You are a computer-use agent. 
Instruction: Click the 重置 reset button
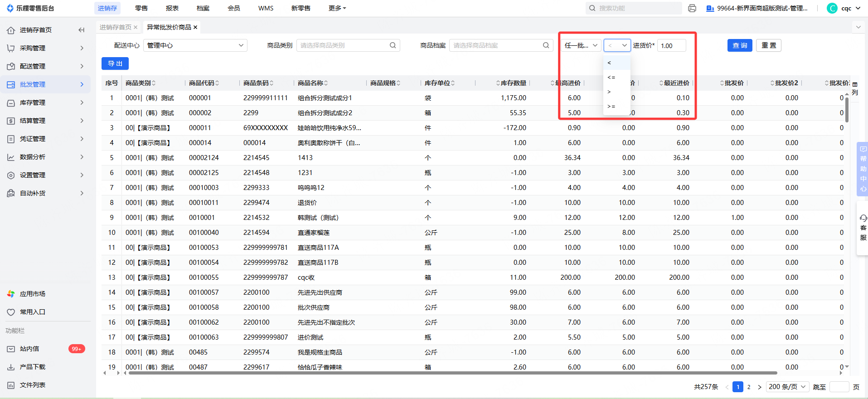click(x=769, y=45)
